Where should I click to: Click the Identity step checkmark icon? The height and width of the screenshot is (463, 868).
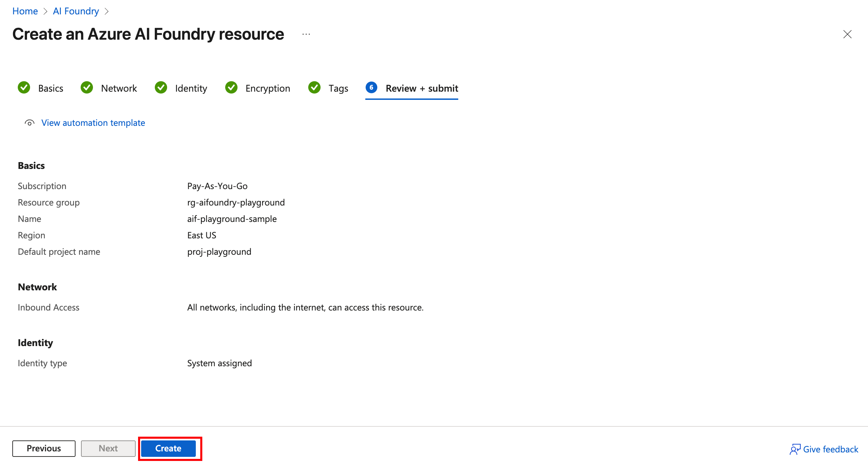[x=161, y=88]
